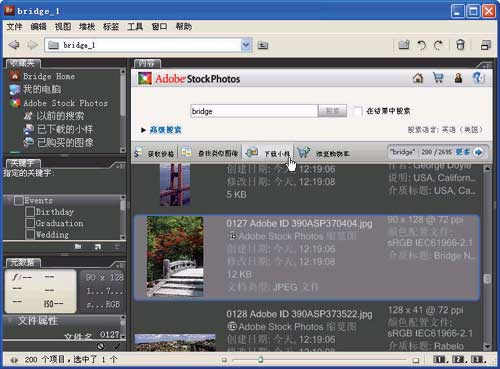Rotate image 90° counterclockwise
This screenshot has height=369, width=500.
[x=422, y=45]
